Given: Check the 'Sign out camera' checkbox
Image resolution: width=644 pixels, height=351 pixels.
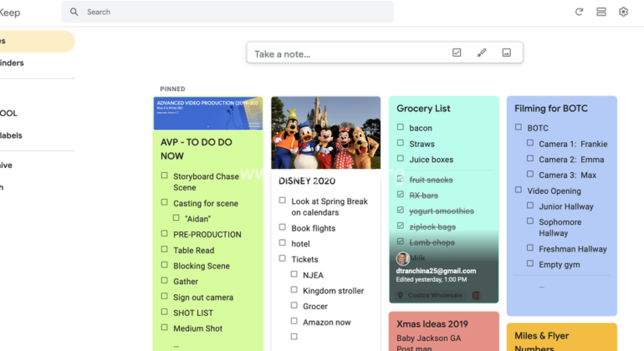Looking at the screenshot, I should point(164,297).
